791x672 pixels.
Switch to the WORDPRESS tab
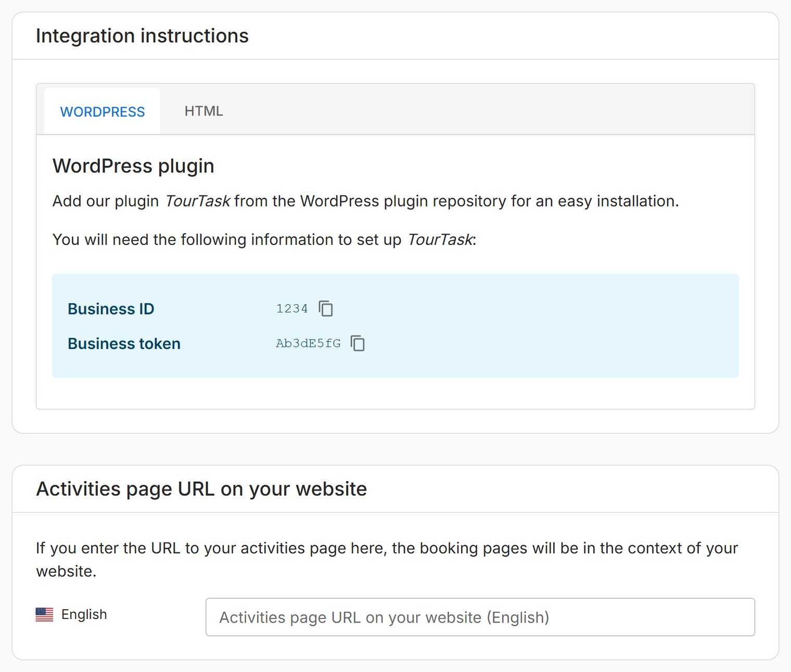click(103, 111)
